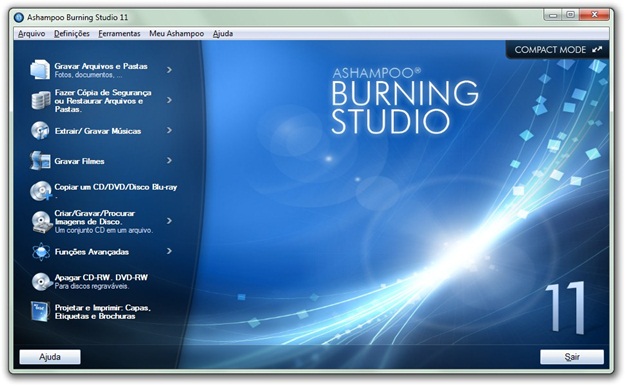The width and height of the screenshot is (625, 386).
Task: Close the Ashampoo Burning Studio window
Action: (594, 15)
